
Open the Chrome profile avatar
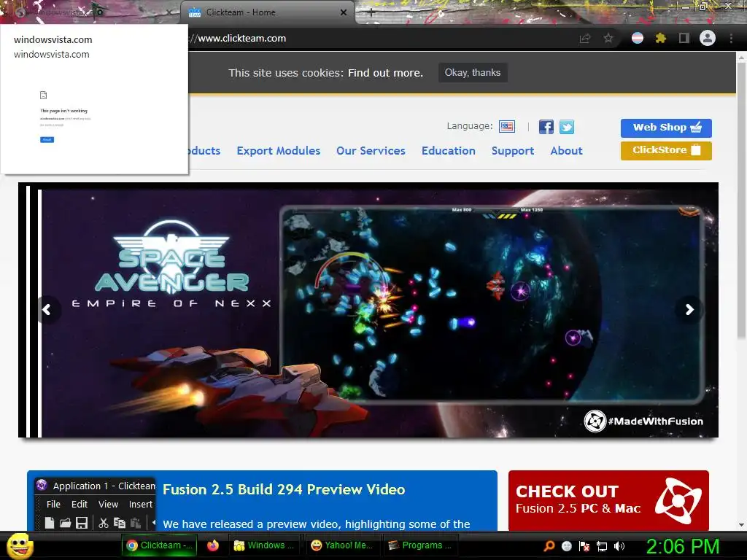pos(708,38)
